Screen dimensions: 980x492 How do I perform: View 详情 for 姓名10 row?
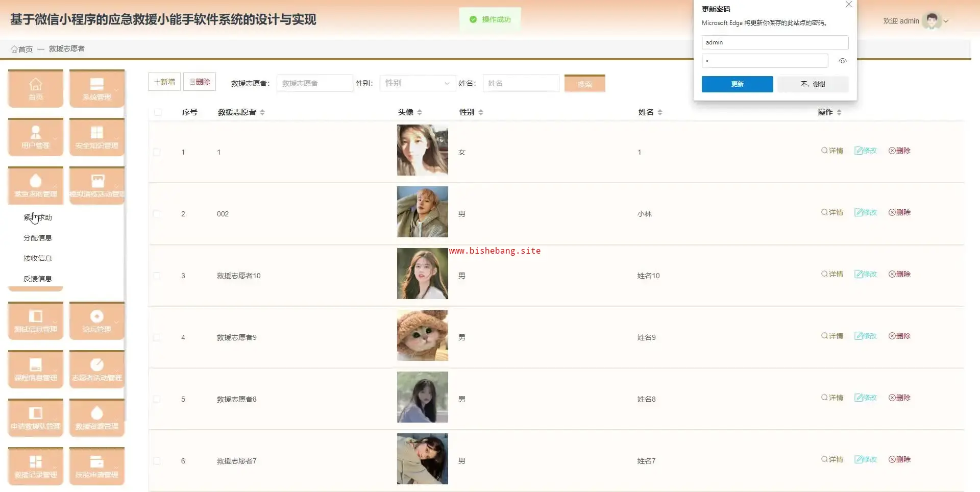click(x=832, y=274)
